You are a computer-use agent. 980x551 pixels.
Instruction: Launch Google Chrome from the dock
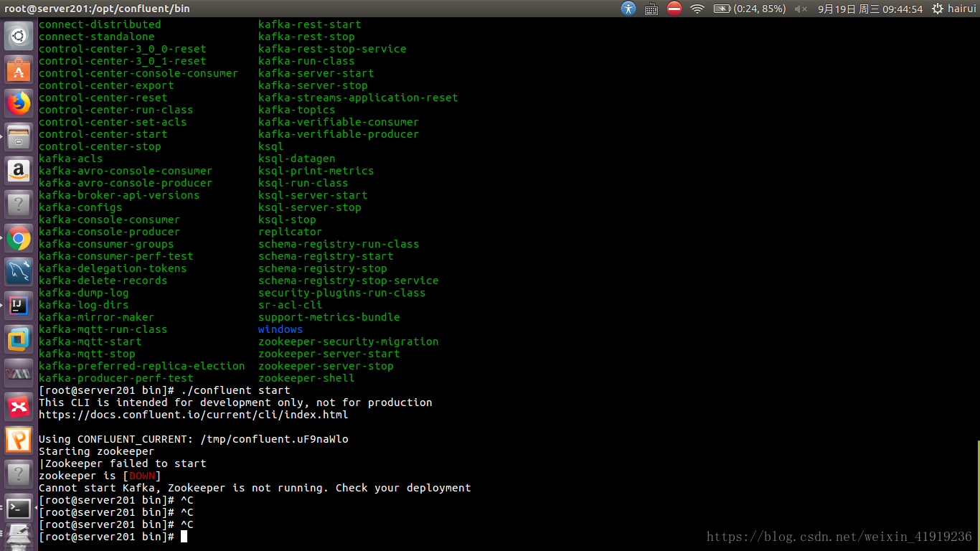[19, 238]
